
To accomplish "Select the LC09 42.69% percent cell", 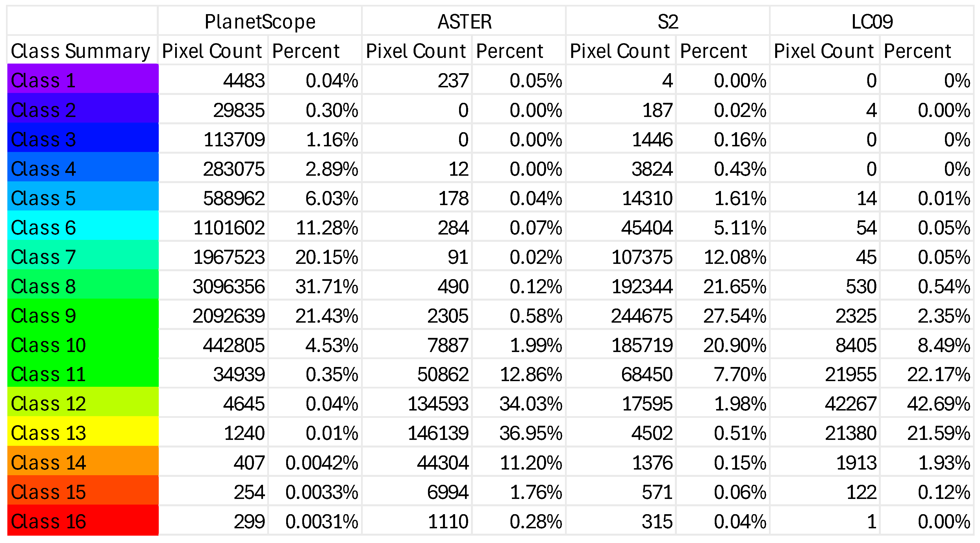I will pos(926,403).
